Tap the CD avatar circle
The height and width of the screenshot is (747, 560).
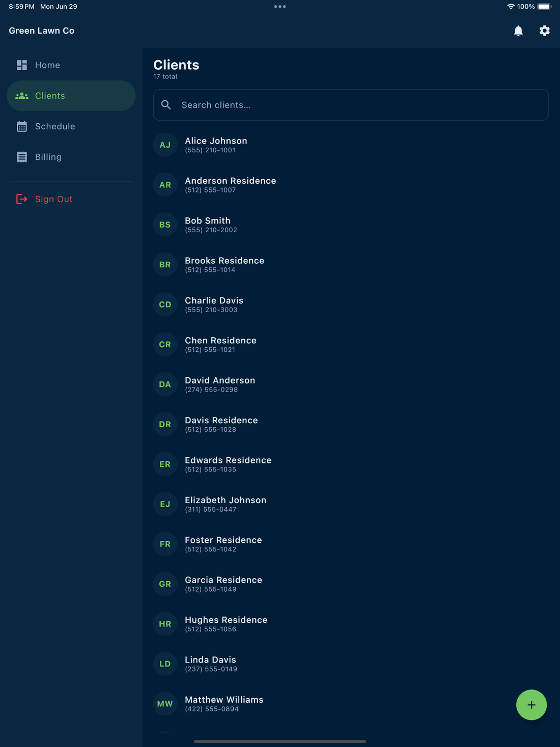click(165, 305)
